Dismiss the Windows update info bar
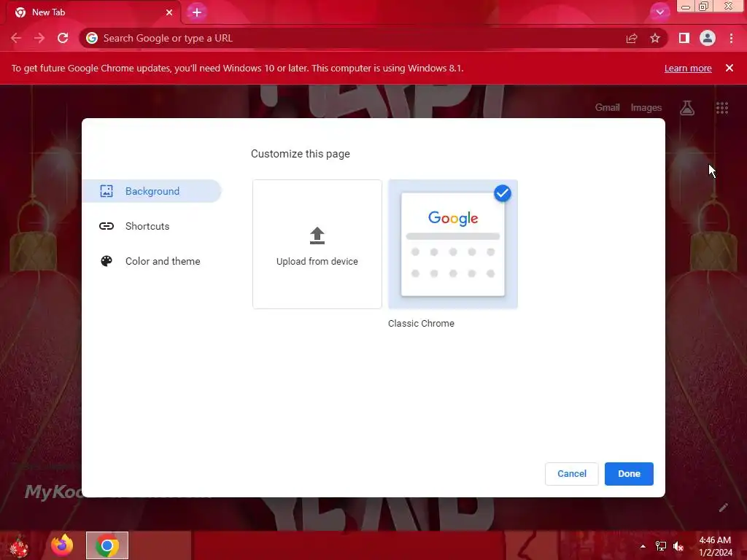The image size is (747, 560). tap(729, 68)
